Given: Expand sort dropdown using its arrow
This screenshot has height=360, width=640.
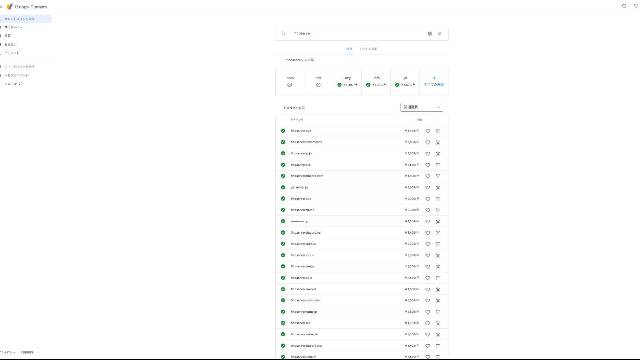Looking at the screenshot, I should click(438, 107).
